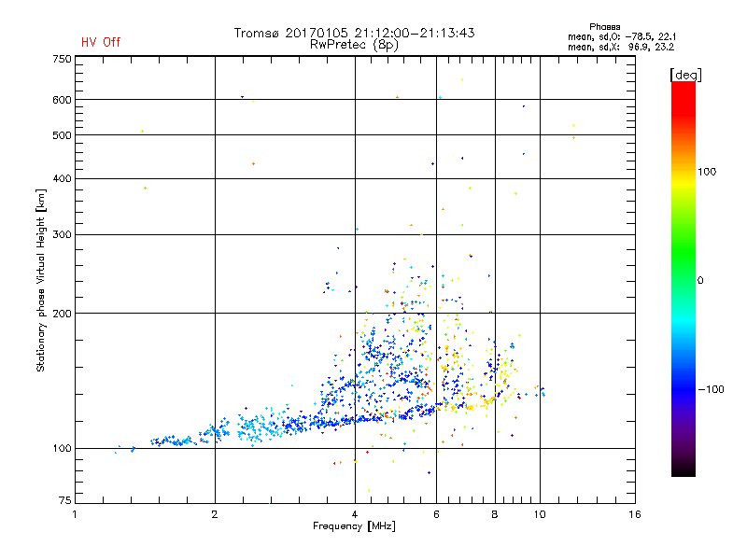This screenshot has height=560, width=747.
Task: Click the 'Frequency [MHz]' axis title
Action: tap(354, 526)
